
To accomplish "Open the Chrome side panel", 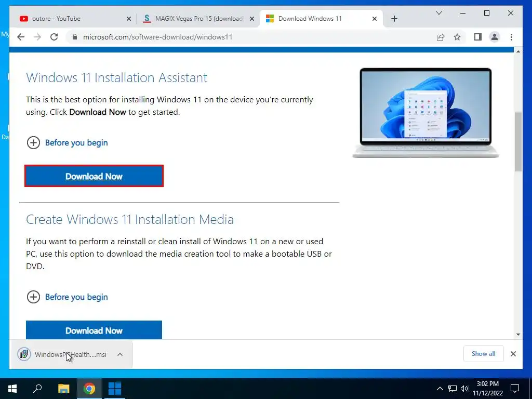I will coord(478,37).
